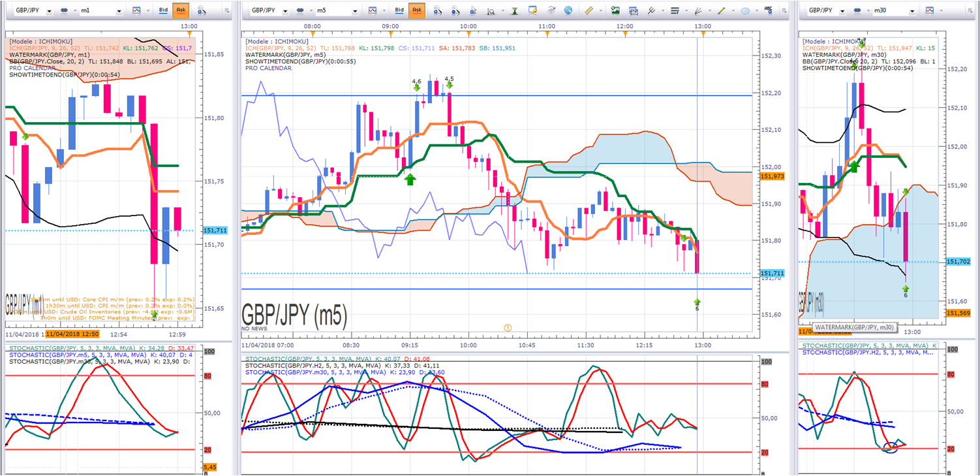Expand the ellipse shape dropdown arrow
Image resolution: width=980 pixels, height=476 pixels.
756,11
